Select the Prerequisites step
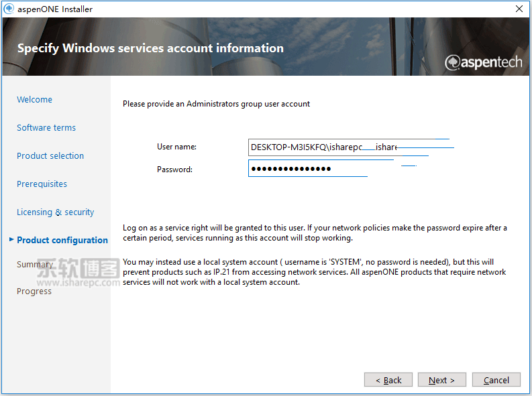This screenshot has width=532, height=396. 42,184
